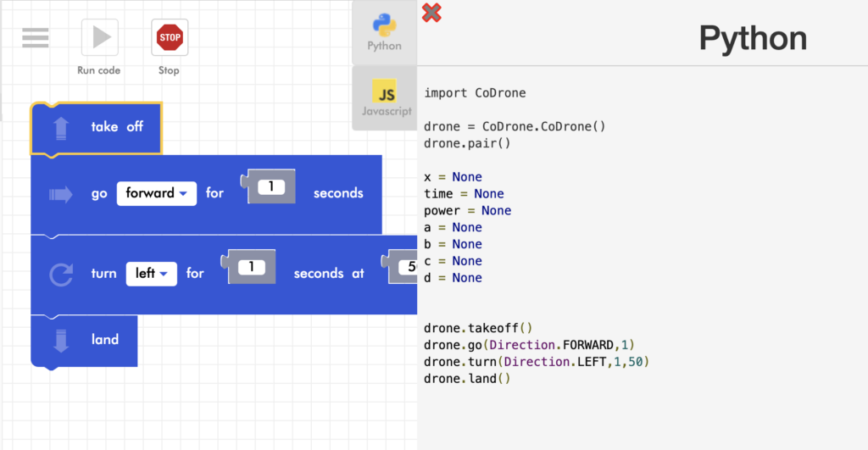Click the right arrow icon on go block
The image size is (868, 450).
(x=61, y=194)
